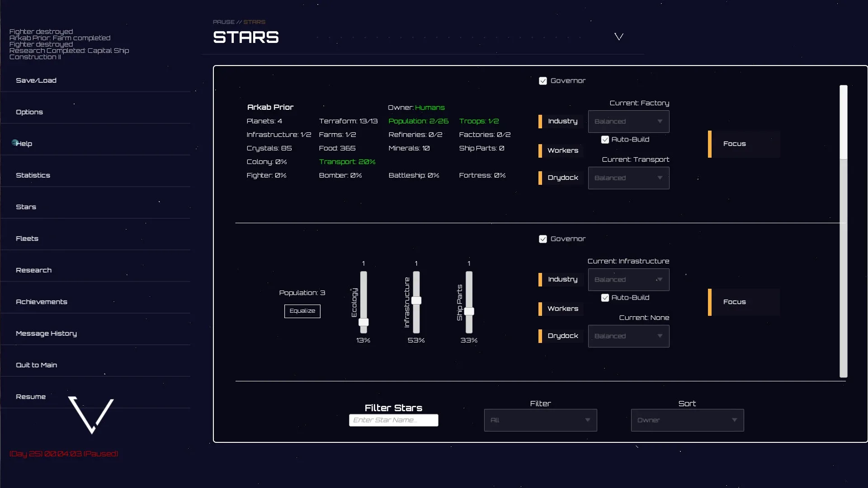Click the Ecology slider handle
868x488 pixels.
click(363, 322)
